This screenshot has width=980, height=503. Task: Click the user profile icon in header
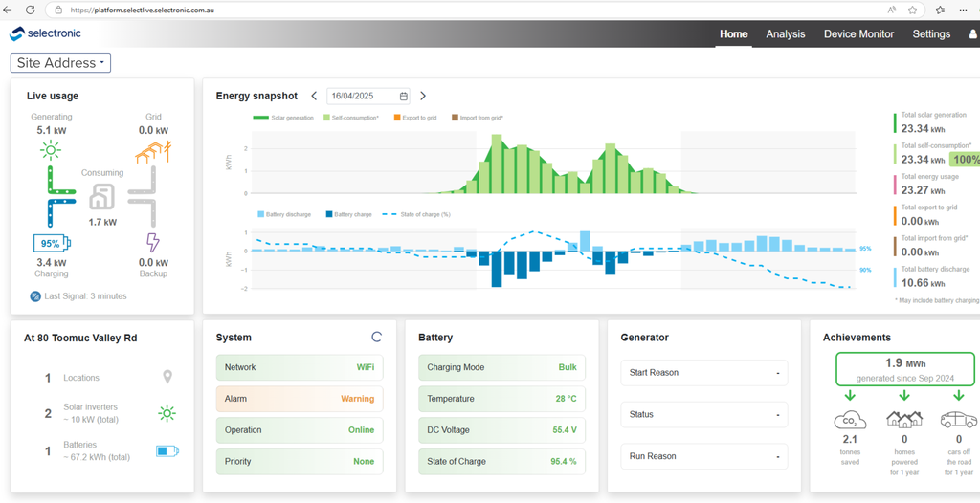tap(972, 34)
